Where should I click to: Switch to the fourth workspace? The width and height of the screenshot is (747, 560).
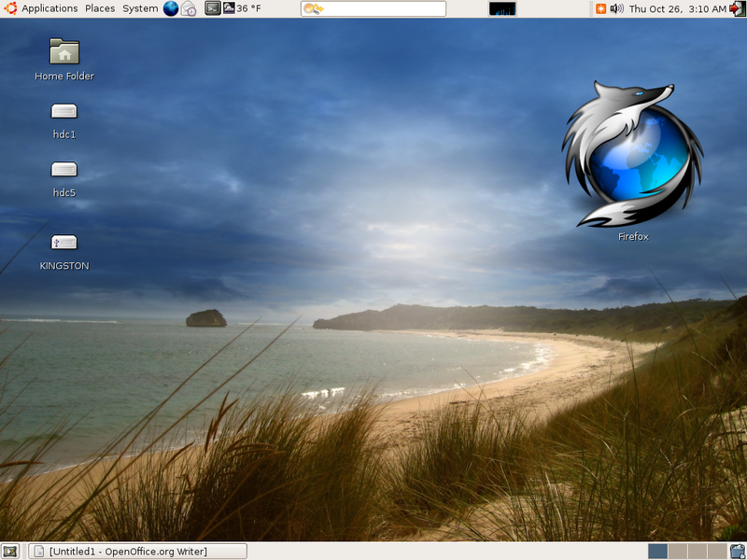point(716,552)
